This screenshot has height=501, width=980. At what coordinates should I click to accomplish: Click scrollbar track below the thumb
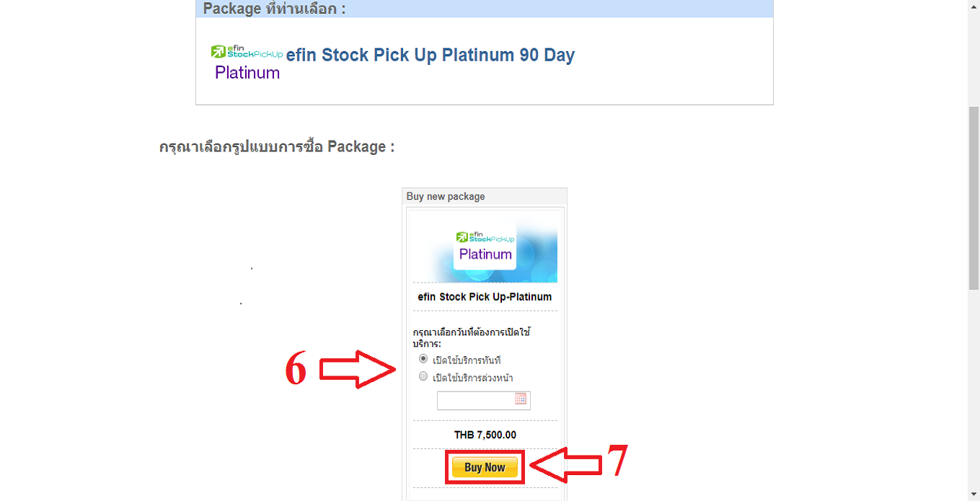tap(974, 389)
